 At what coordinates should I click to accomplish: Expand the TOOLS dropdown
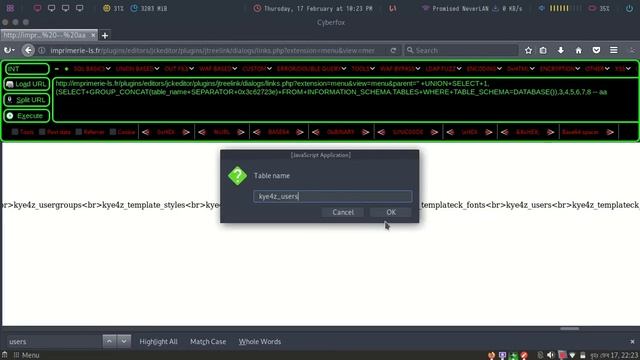(363, 69)
